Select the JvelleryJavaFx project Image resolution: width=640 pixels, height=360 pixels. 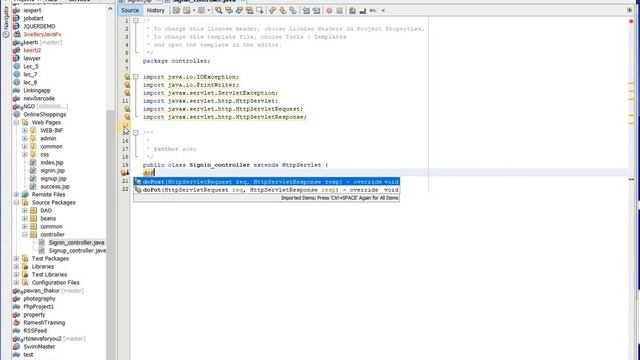point(42,34)
